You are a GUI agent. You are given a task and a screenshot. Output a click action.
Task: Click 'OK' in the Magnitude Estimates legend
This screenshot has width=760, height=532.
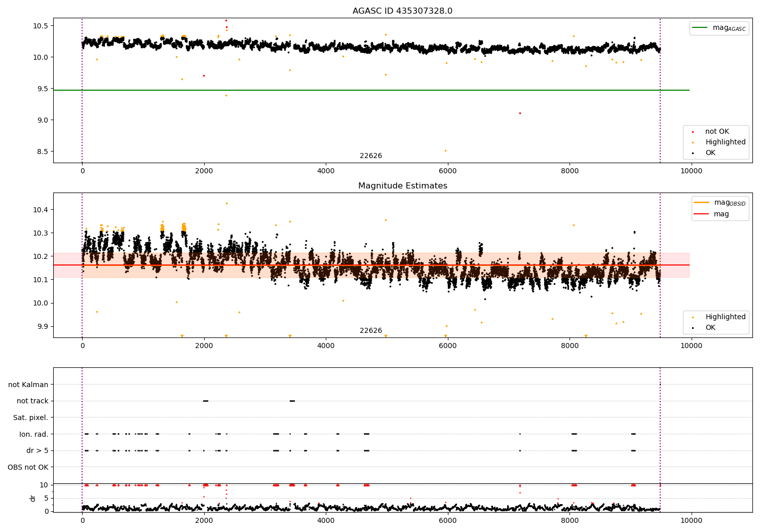pos(710,328)
